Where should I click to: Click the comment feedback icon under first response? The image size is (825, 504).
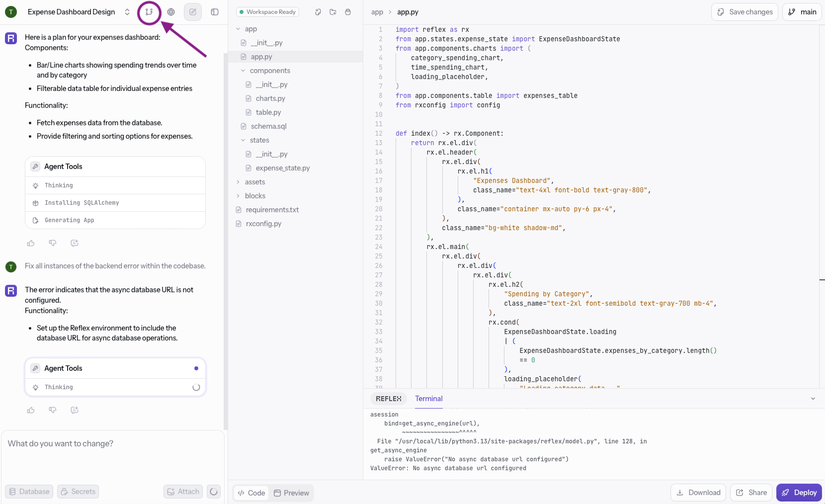[x=75, y=243]
